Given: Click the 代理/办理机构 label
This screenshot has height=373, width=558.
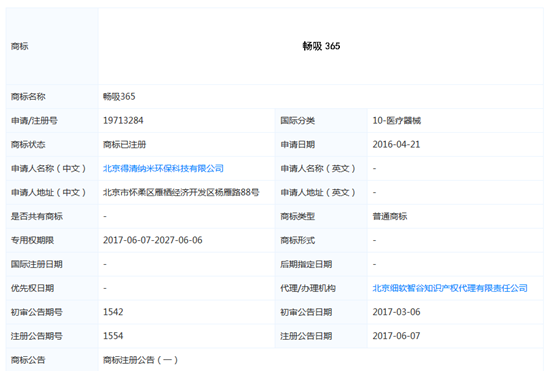Looking at the screenshot, I should click(308, 288).
